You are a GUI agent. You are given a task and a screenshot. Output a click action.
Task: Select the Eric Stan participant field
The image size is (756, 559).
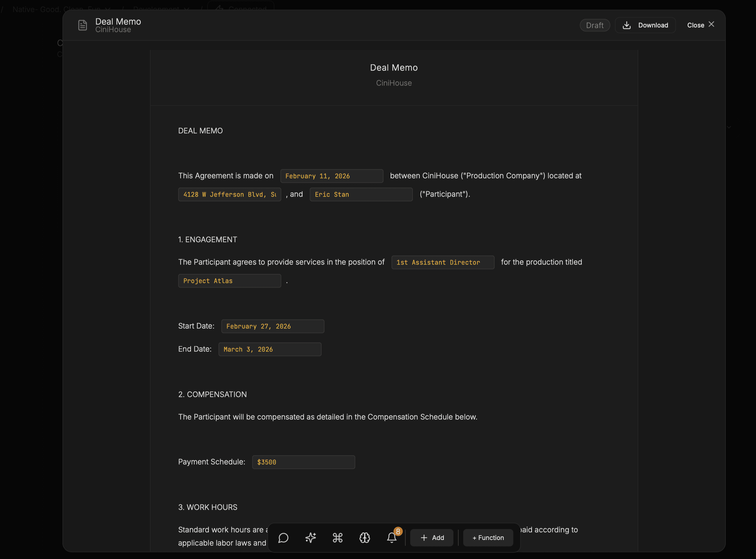(361, 195)
